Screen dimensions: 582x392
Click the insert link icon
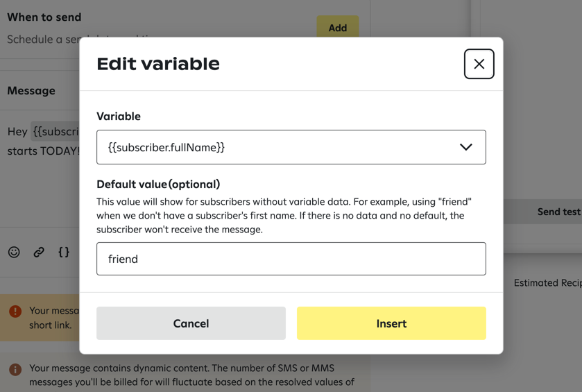point(39,252)
